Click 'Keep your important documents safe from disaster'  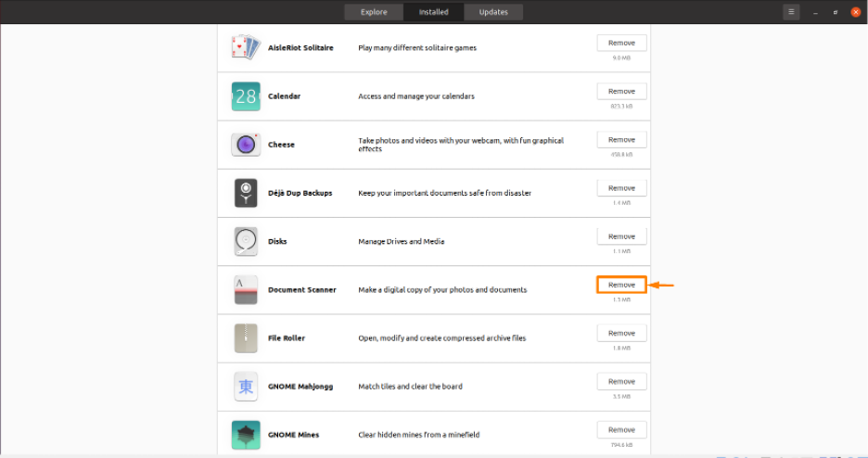pos(444,193)
